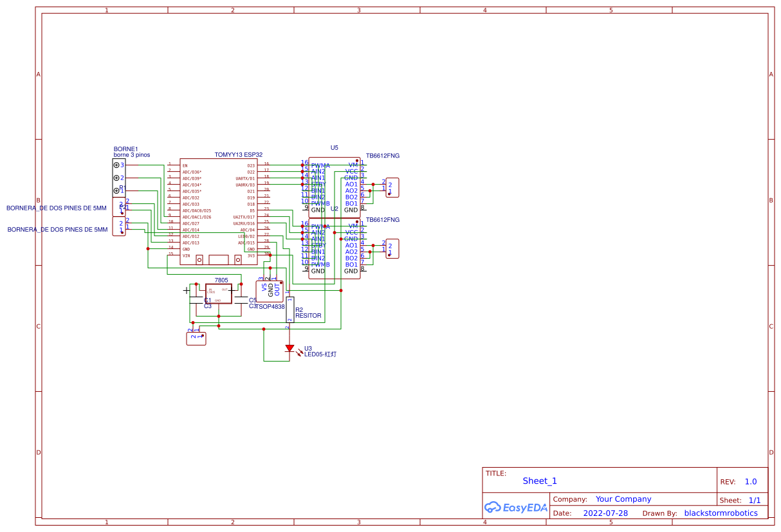
Task: Click the sheet number 1/1
Action: point(754,500)
